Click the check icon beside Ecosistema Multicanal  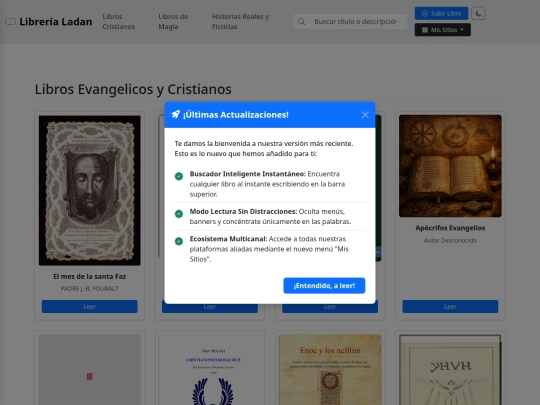tap(179, 241)
